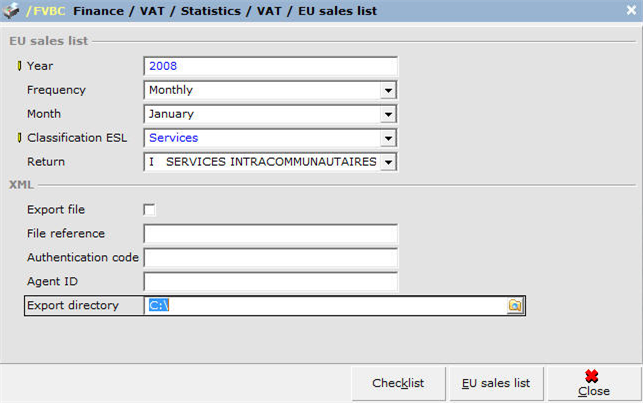Click the Authentication code input box
This screenshot has width=643, height=403.
270,258
